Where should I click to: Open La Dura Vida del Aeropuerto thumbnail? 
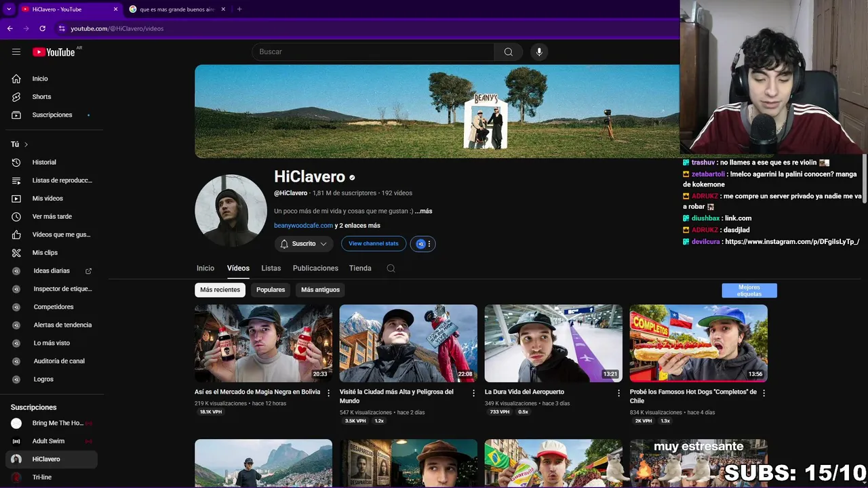point(553,344)
